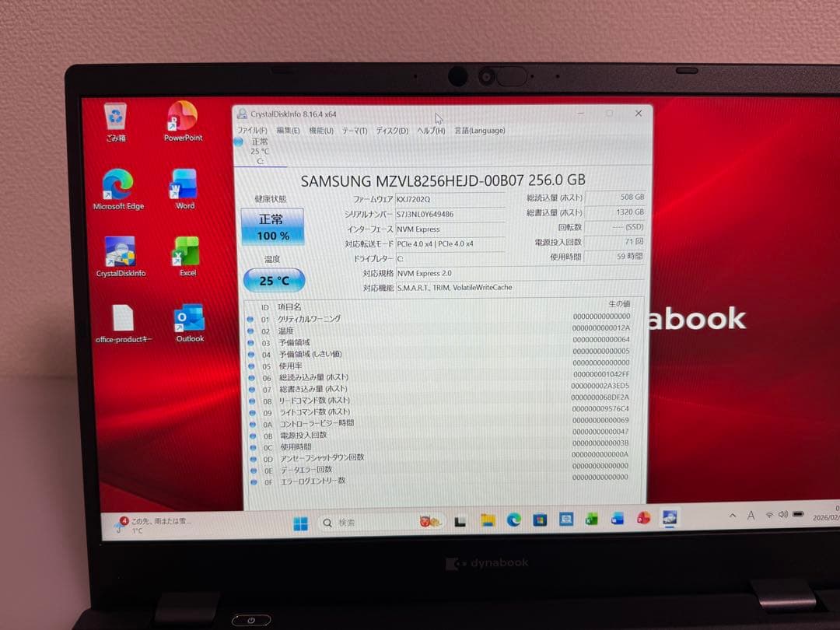This screenshot has height=630, width=840.
Task: Open File Explorer from the taskbar
Action: click(x=488, y=521)
